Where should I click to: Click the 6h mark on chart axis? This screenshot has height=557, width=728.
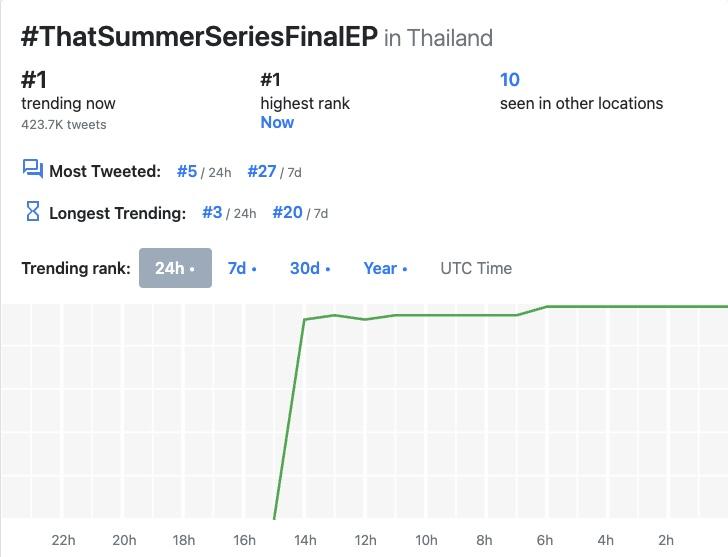[546, 541]
